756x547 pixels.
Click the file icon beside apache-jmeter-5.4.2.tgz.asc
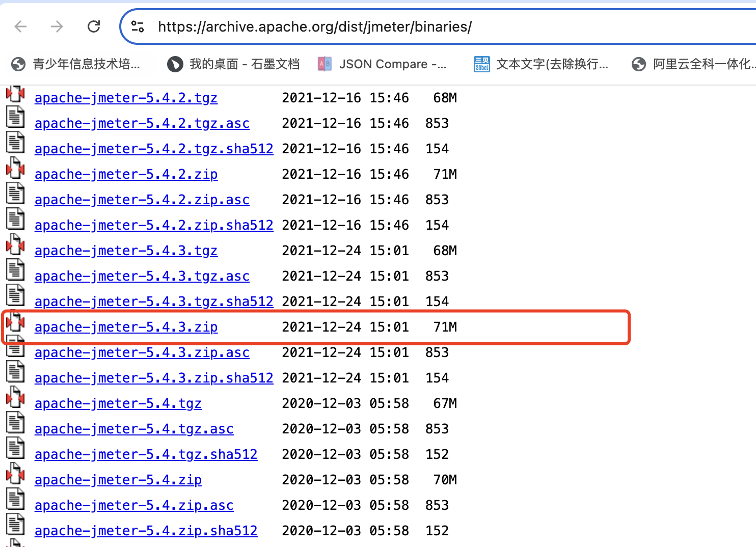(x=15, y=117)
